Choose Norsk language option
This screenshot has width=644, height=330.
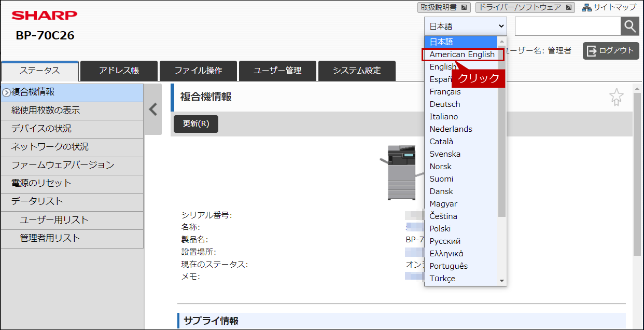[x=461, y=167]
